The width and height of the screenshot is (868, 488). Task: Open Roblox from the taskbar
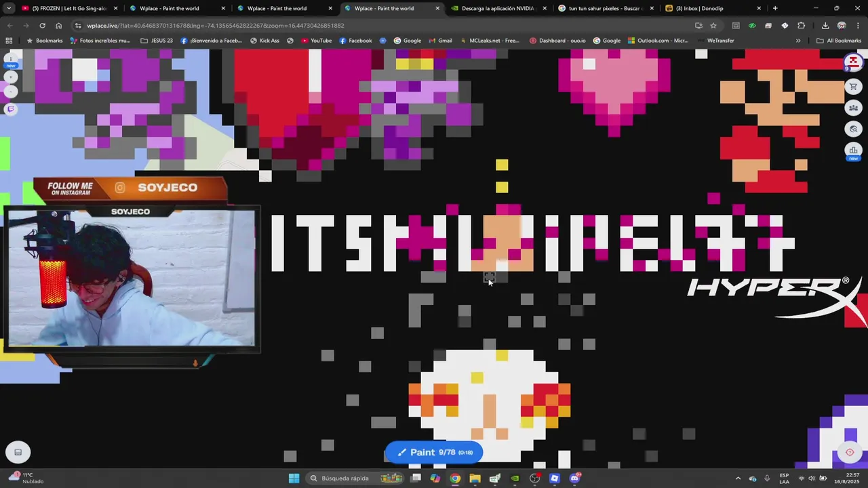pyautogui.click(x=555, y=479)
